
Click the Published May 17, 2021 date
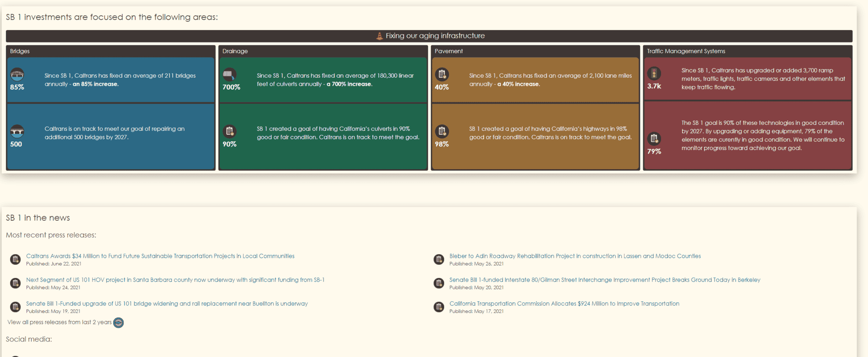click(476, 311)
